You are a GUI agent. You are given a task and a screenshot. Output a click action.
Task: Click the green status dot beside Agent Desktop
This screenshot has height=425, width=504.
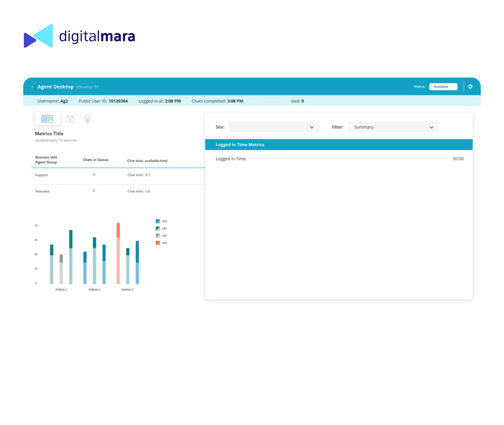pos(32,87)
